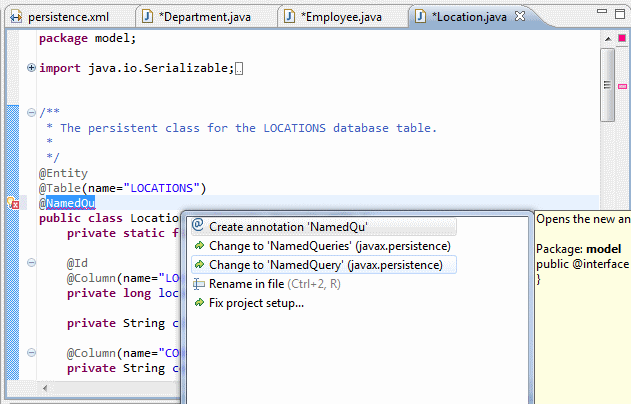The image size is (631, 404).
Task: Click the selected NamedQu annotation text
Action: (70, 203)
